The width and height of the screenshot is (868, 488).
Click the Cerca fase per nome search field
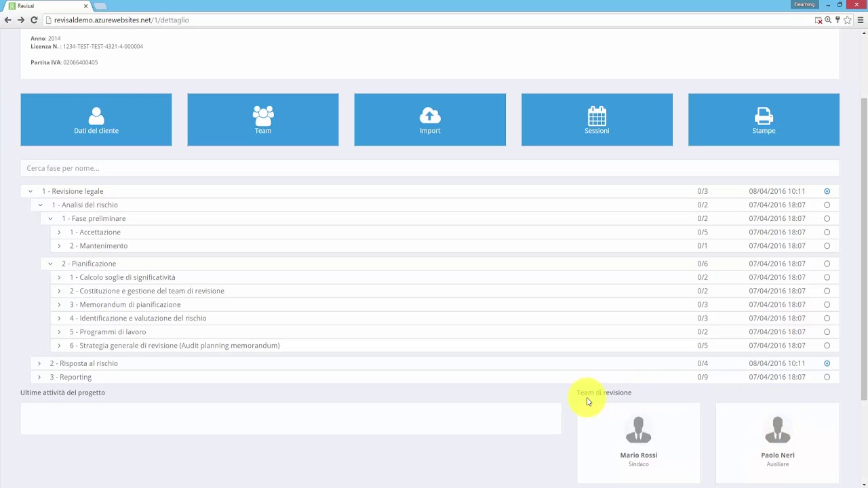(430, 168)
